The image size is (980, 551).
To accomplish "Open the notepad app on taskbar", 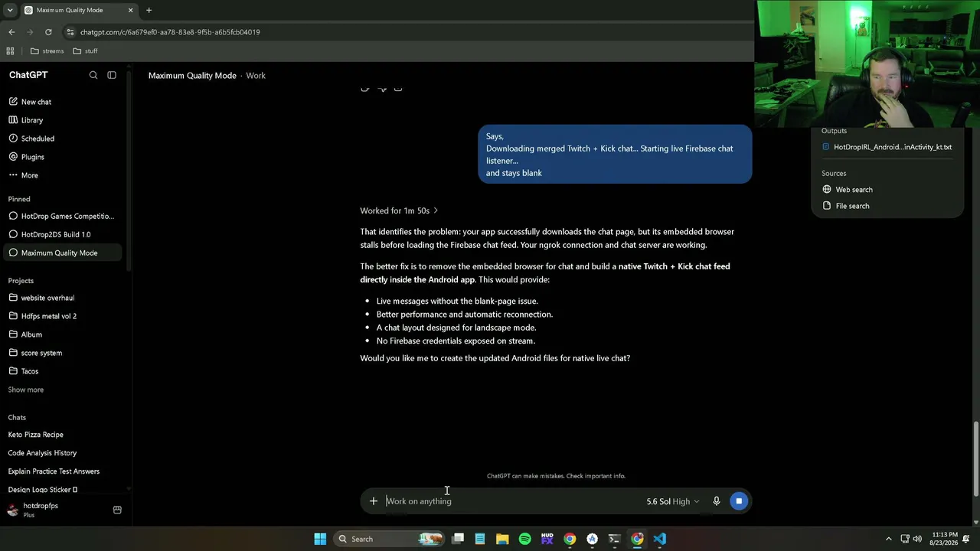I will pyautogui.click(x=480, y=539).
